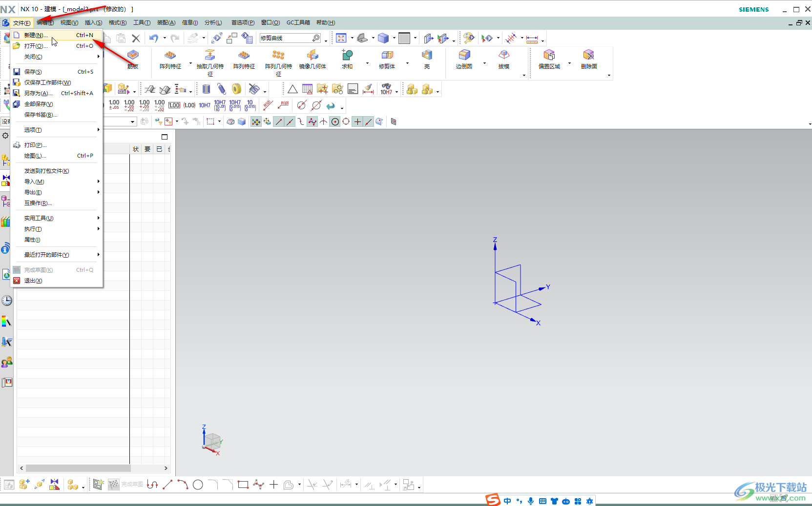
Task: Click the arc sketch tool in bottom toolbar
Action: tap(183, 485)
